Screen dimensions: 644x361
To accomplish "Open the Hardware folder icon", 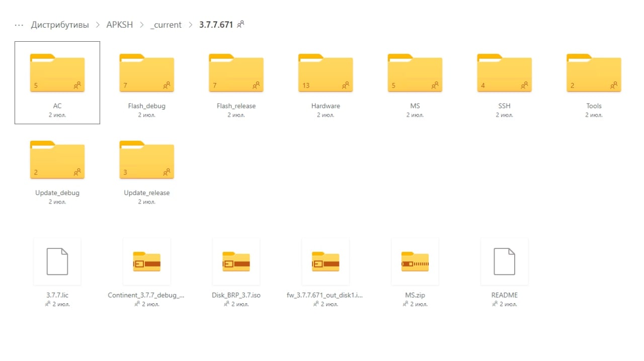I will tap(326, 73).
